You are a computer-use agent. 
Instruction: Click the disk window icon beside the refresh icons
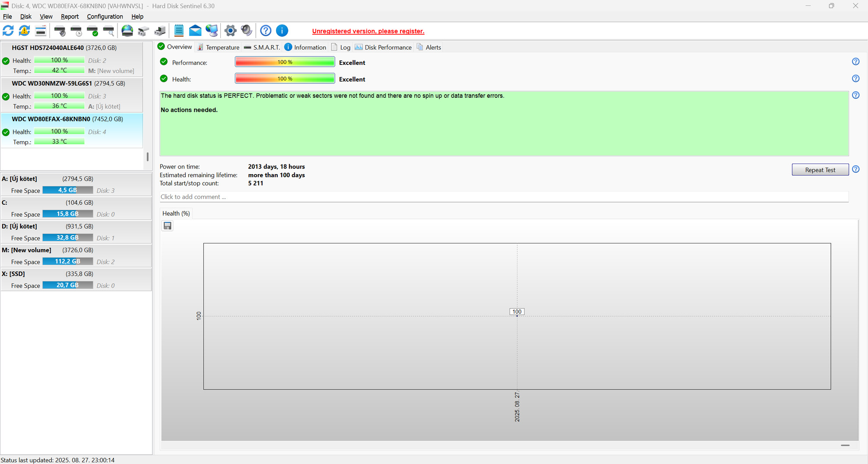41,31
